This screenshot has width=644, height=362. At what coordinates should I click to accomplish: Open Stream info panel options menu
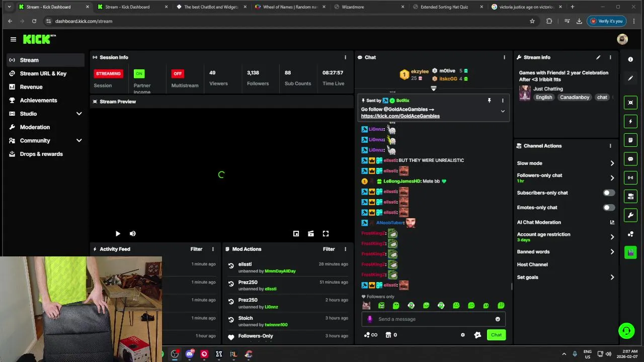click(610, 57)
